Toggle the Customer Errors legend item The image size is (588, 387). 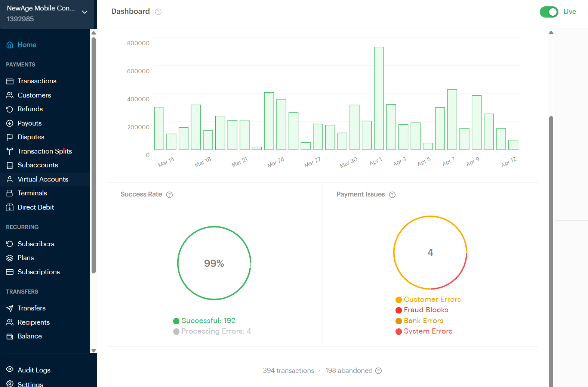(428, 300)
